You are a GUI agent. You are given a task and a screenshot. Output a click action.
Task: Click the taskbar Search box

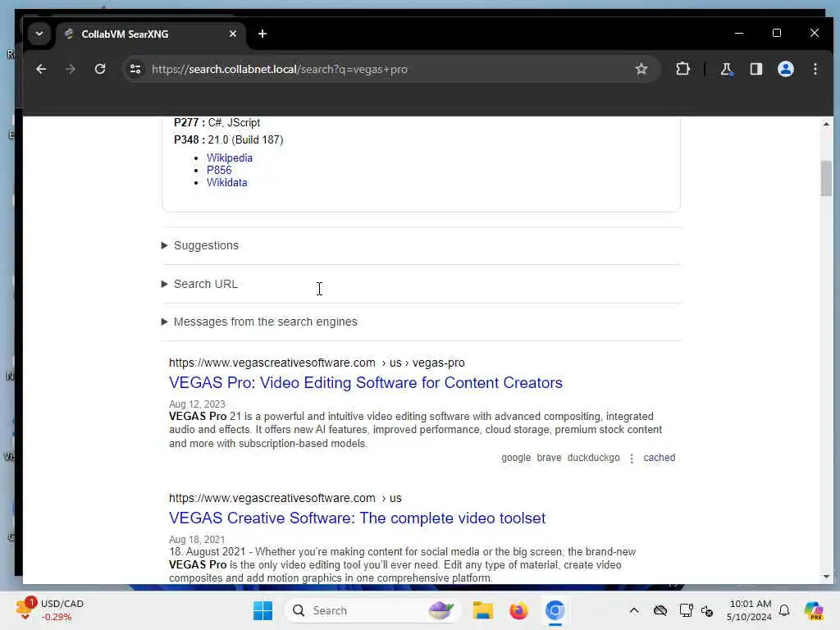[x=372, y=610]
